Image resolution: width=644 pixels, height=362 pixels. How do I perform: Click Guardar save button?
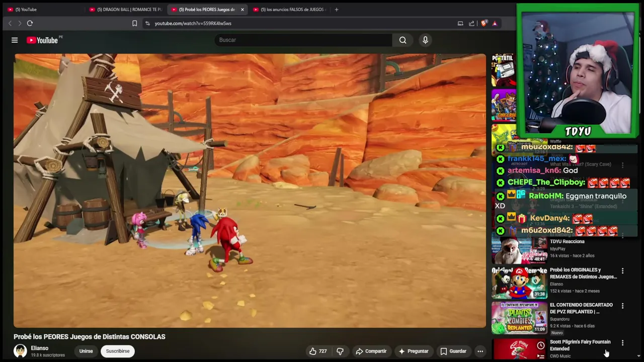(x=453, y=351)
